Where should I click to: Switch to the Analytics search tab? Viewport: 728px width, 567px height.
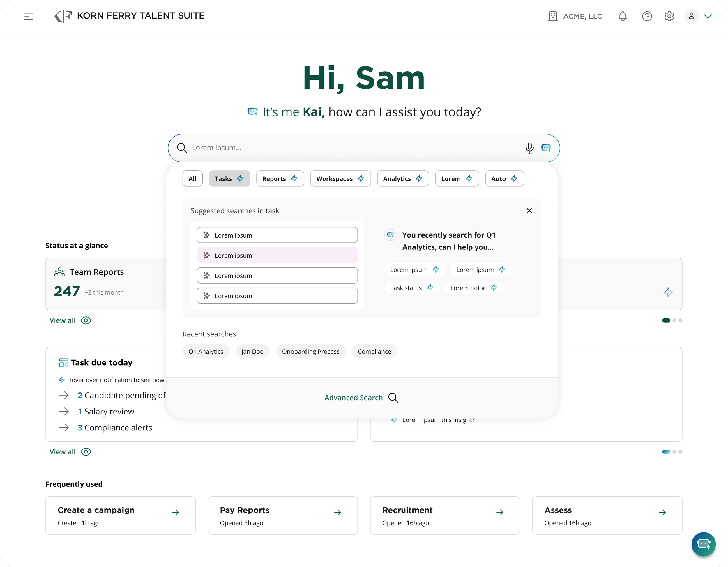click(x=403, y=178)
